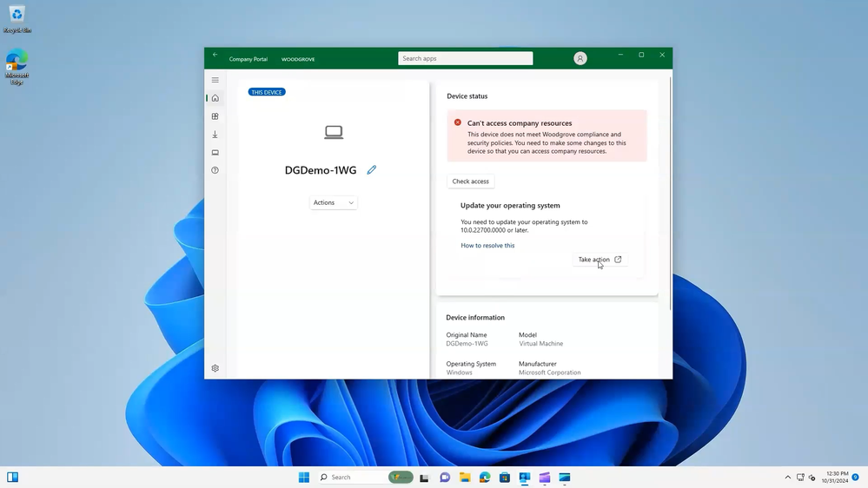The height and width of the screenshot is (488, 868).
Task: Click the network icon in the system tray
Action: (x=800, y=478)
